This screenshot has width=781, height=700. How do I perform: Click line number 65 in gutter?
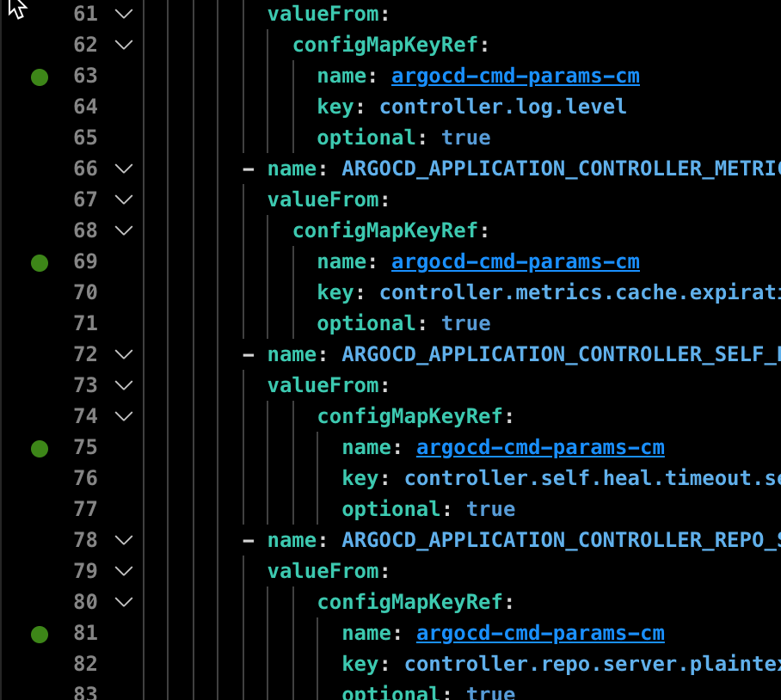[86, 138]
